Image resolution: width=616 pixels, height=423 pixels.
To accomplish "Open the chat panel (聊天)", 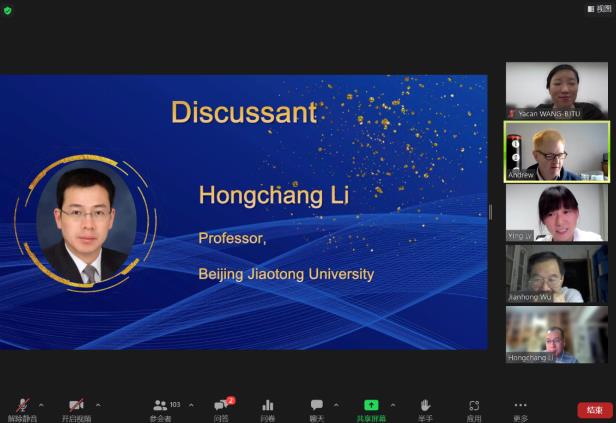I will (x=317, y=410).
